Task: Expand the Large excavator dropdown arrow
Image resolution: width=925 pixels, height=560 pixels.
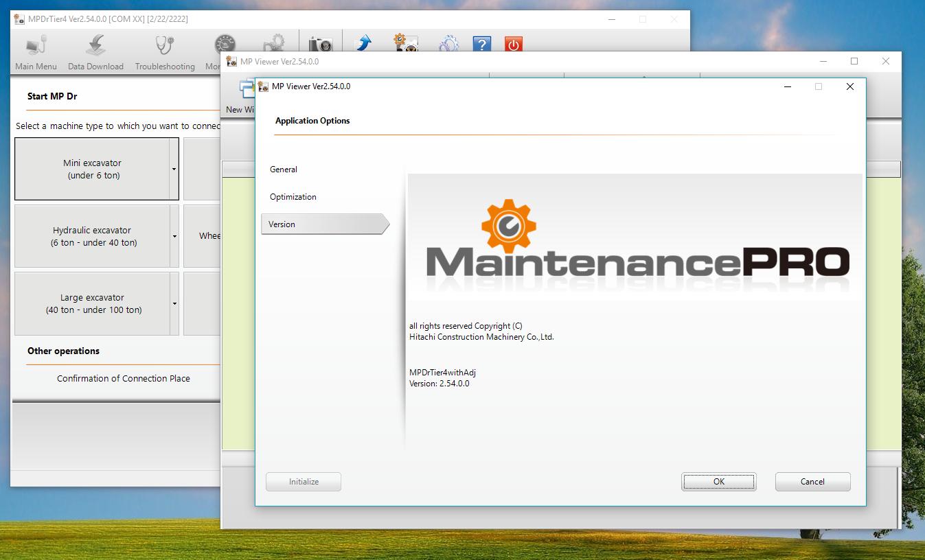Action: [x=174, y=303]
